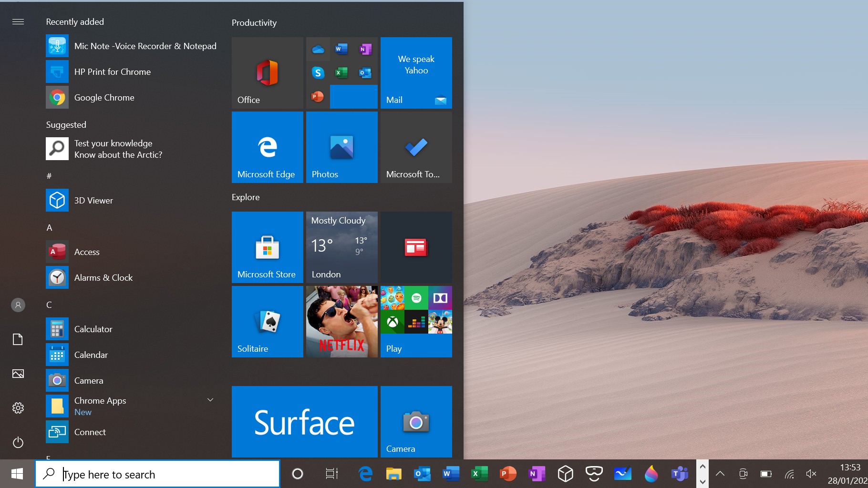Screen dimensions: 868x488
Task: Open OneNote from the taskbar
Action: pos(537,474)
